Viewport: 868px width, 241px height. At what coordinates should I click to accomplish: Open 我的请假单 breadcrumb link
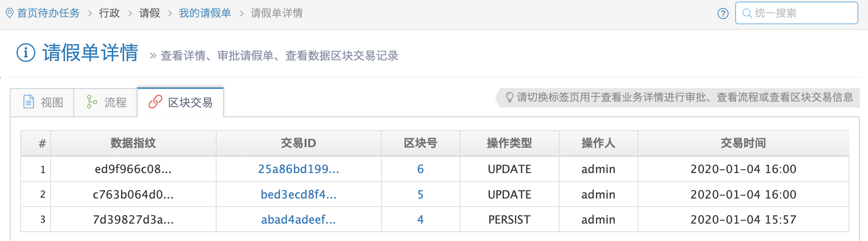point(204,13)
